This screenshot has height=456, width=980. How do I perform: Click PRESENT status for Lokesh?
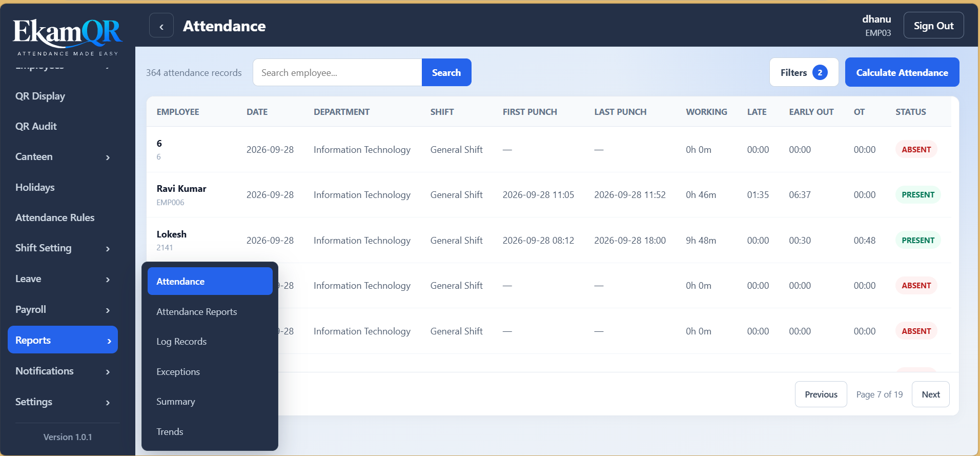pyautogui.click(x=918, y=241)
